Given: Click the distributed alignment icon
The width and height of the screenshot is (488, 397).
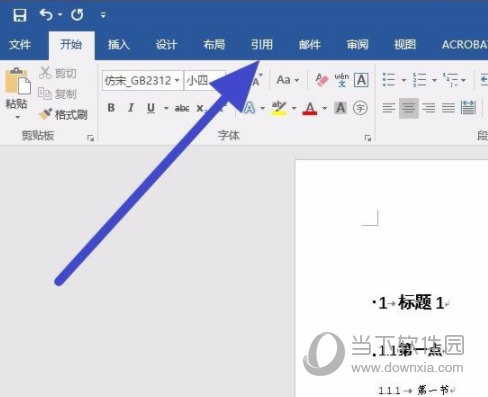Looking at the screenshot, I should (x=468, y=108).
